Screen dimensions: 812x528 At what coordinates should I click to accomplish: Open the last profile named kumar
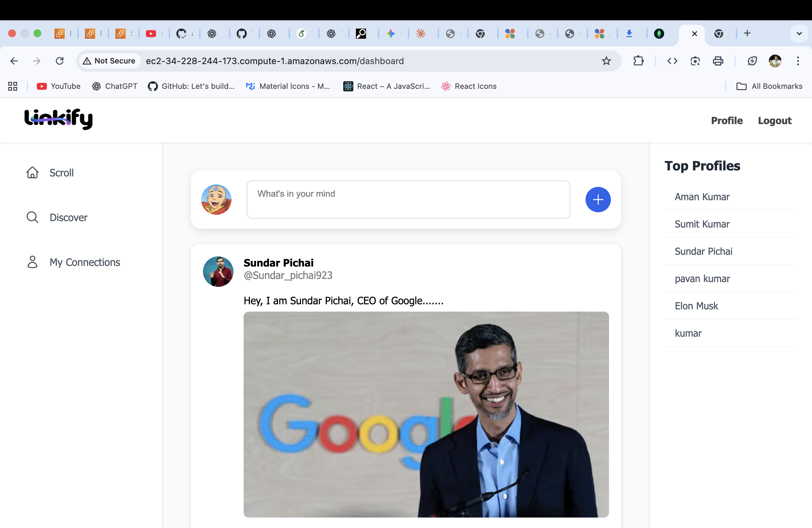(688, 333)
